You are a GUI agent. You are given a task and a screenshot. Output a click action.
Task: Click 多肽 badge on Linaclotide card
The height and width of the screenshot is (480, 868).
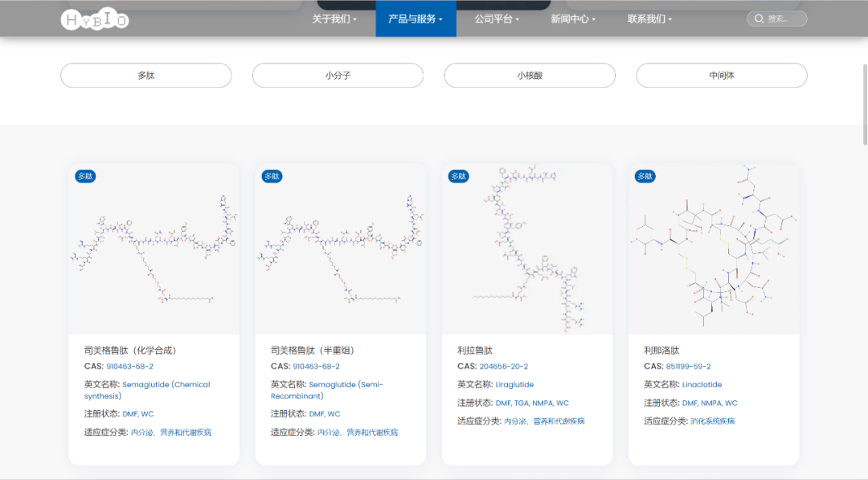[645, 176]
